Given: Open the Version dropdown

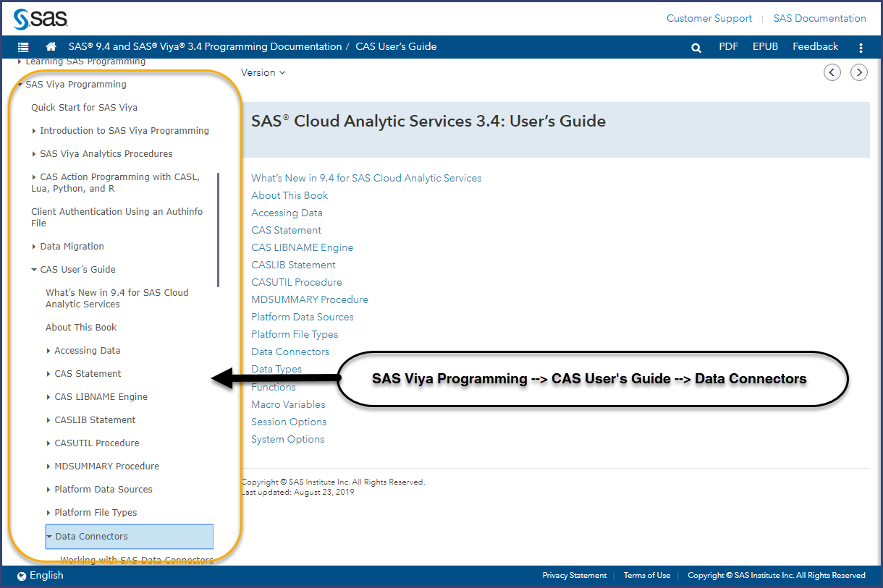Looking at the screenshot, I should (x=263, y=72).
